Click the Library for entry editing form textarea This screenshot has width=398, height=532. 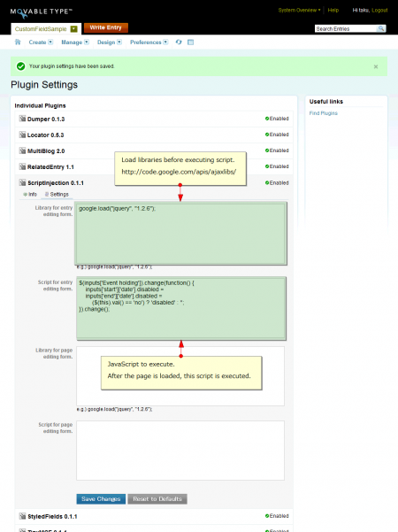pyautogui.click(x=180, y=234)
